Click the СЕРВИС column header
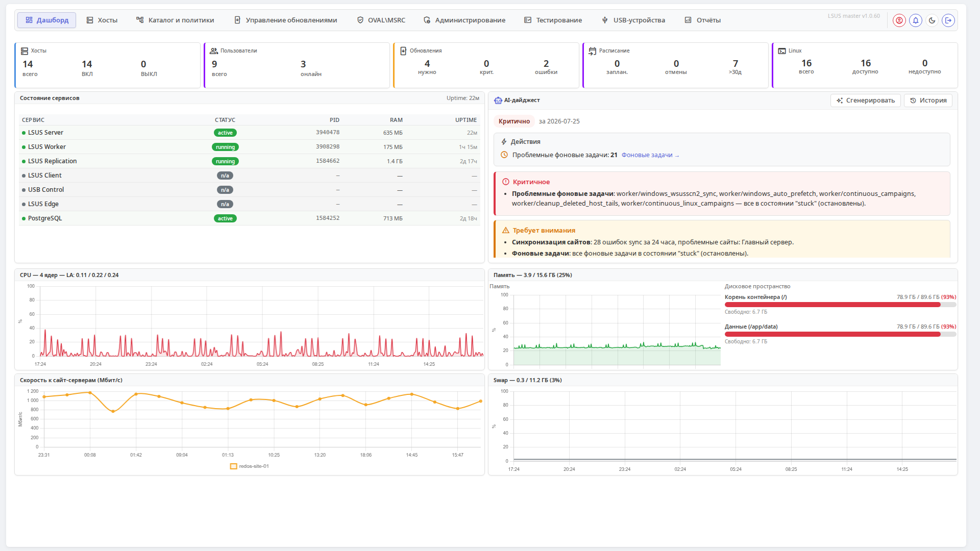Screen dimensions: 980x551 click(33, 120)
